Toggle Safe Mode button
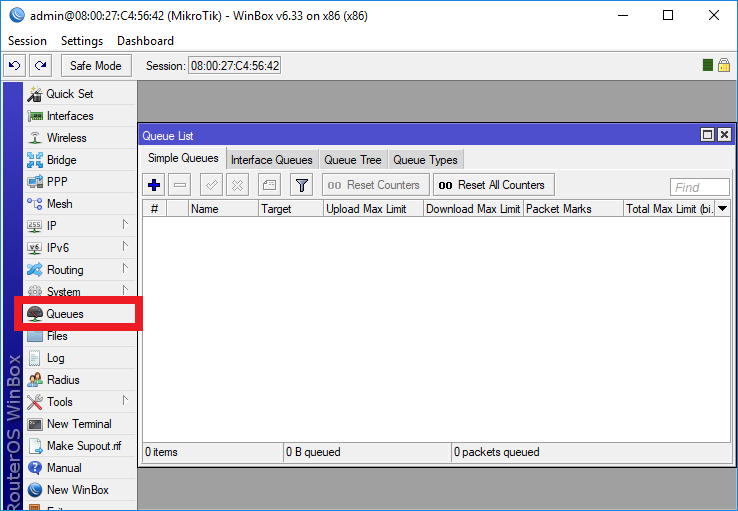The width and height of the screenshot is (738, 511). tap(96, 65)
